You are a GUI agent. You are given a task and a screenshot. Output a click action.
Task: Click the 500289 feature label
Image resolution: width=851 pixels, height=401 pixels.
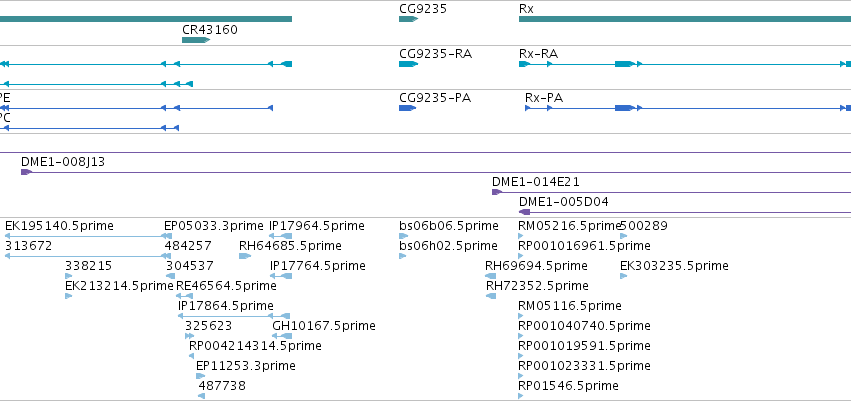643,225
